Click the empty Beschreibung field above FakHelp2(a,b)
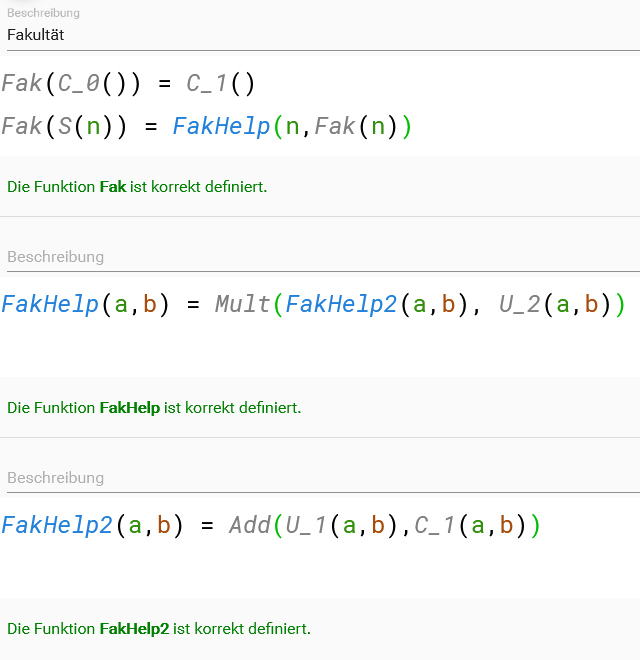The height and width of the screenshot is (660, 640). (x=323, y=478)
